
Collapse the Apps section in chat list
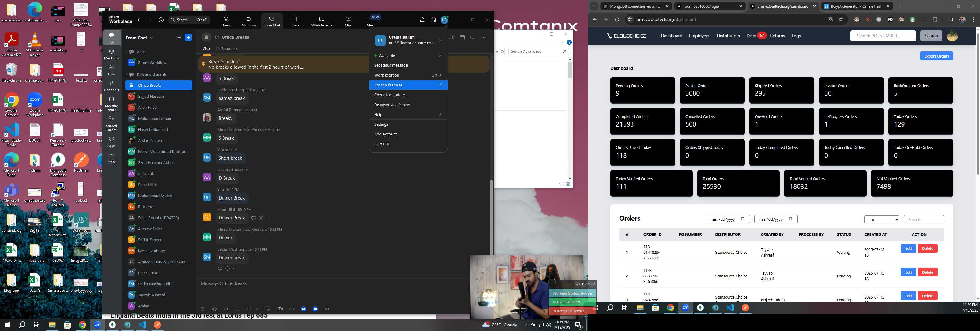[x=126, y=52]
